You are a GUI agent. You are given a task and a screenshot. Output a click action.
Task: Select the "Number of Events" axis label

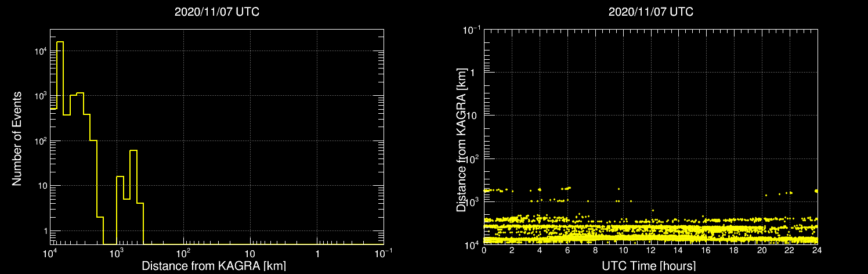click(x=17, y=138)
